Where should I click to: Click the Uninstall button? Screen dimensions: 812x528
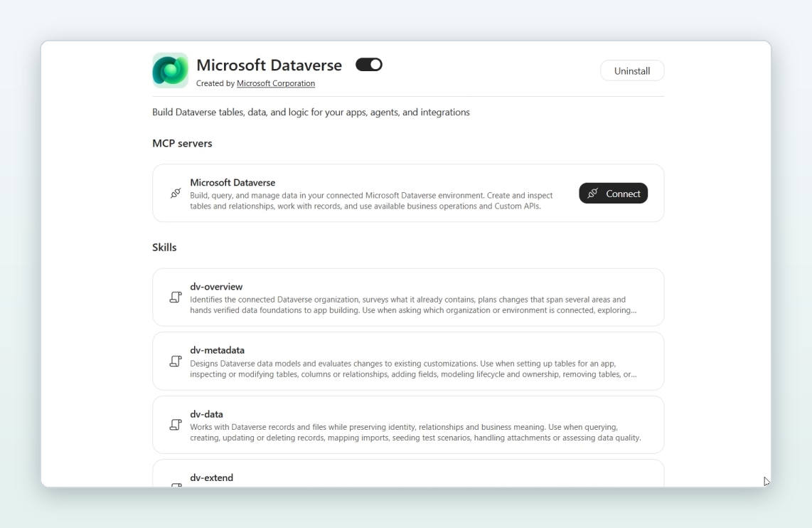point(632,71)
